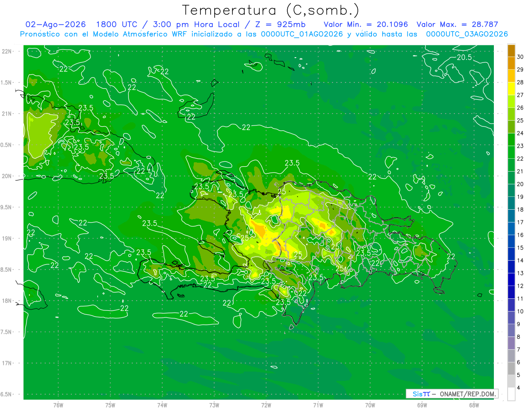Click the "18N" latitude axis label
This screenshot has height=411, width=532.
point(7,301)
